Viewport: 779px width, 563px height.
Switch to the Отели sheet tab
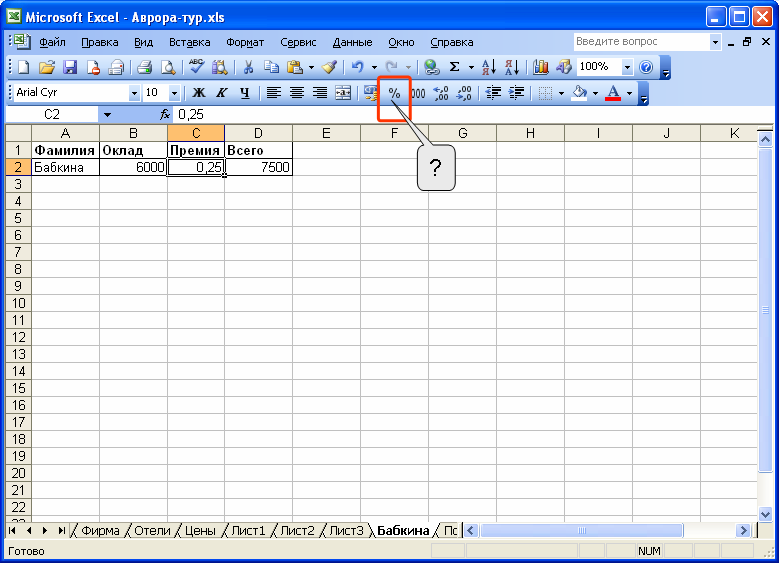pyautogui.click(x=152, y=531)
